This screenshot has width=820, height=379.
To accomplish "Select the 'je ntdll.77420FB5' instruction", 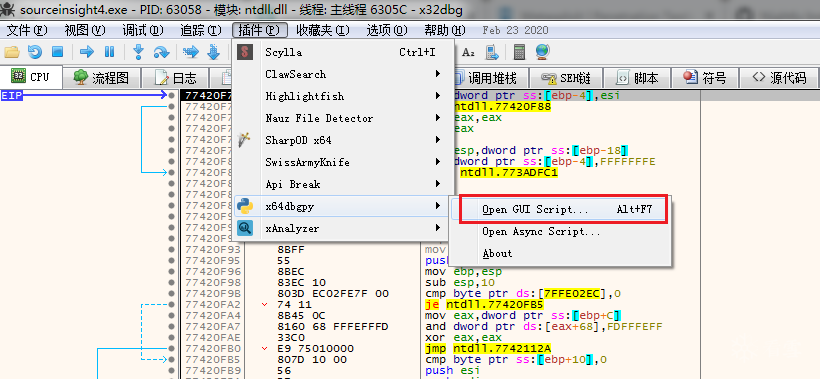I will pyautogui.click(x=484, y=304).
